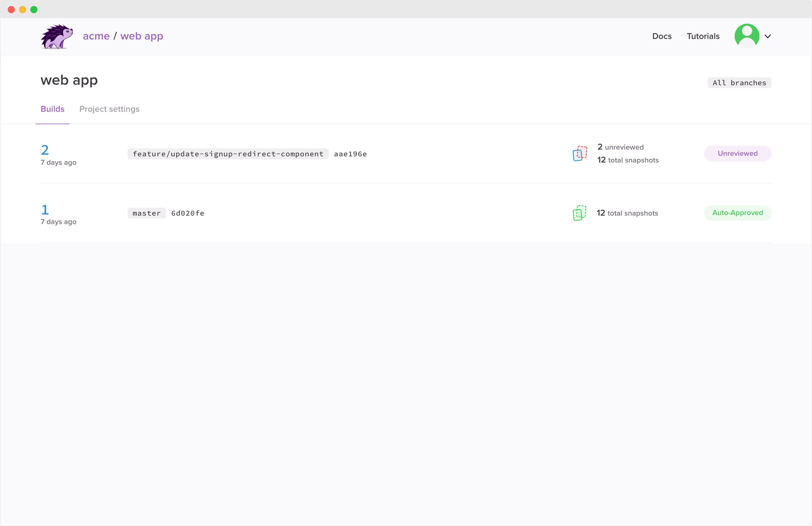Expand the user menu chevron
812x526 pixels.
[x=768, y=36]
